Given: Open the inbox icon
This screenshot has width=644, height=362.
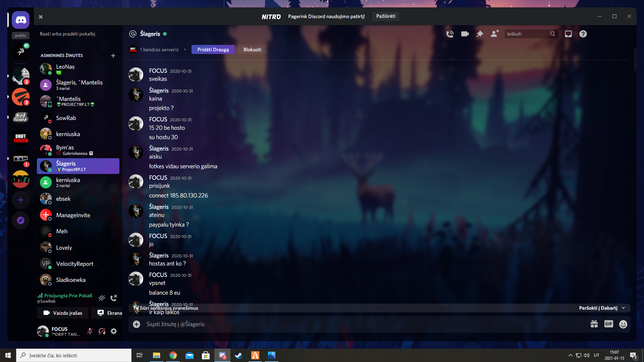Looking at the screenshot, I should [568, 34].
